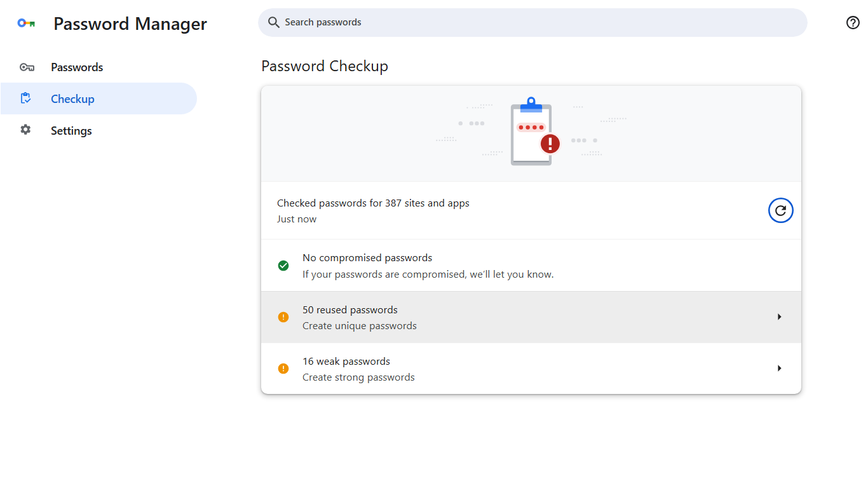Click the green checkmark next to compromised passwords
The image size is (868, 488).
[x=283, y=266]
